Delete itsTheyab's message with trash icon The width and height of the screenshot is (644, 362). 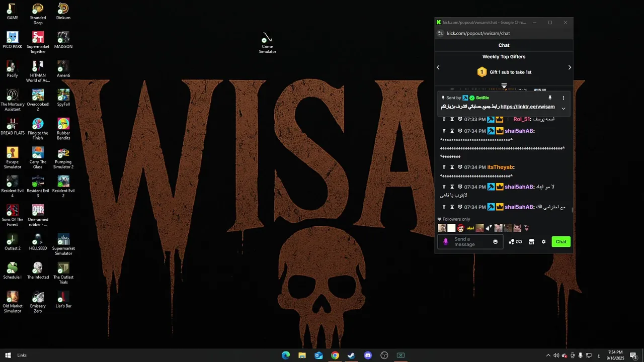point(444,167)
